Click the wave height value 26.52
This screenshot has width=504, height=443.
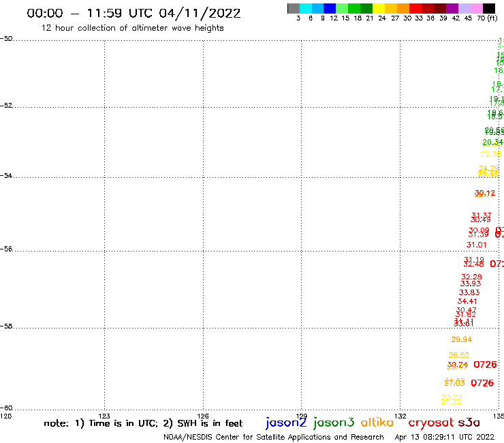click(459, 355)
